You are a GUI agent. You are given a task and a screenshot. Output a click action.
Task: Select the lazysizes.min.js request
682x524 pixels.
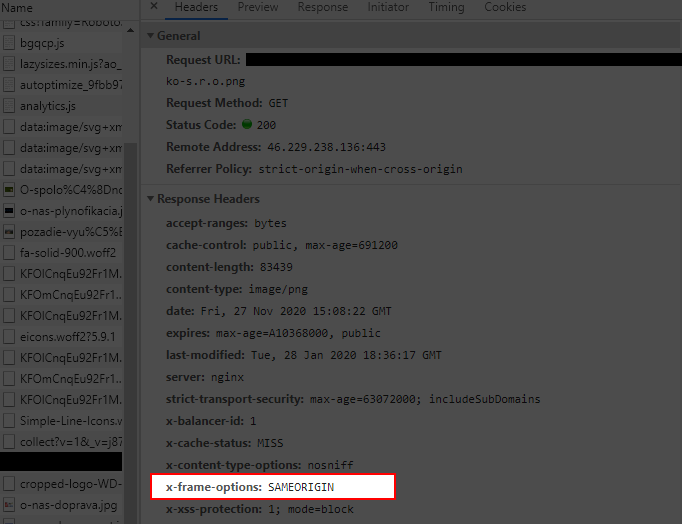(70, 64)
